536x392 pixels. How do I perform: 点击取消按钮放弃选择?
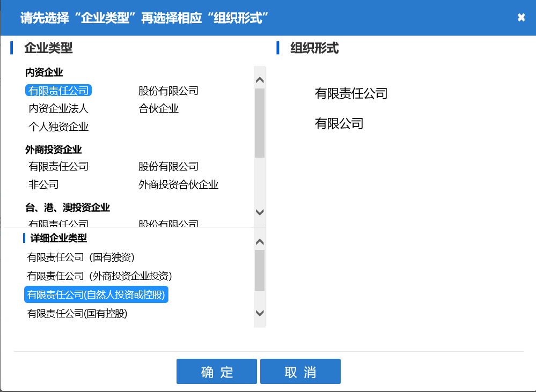tap(300, 371)
